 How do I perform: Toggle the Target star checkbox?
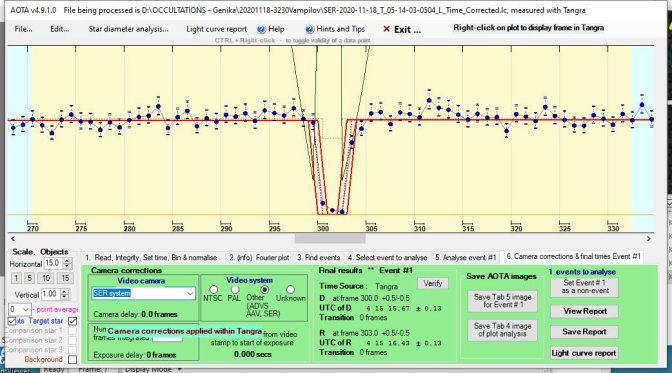[72, 321]
